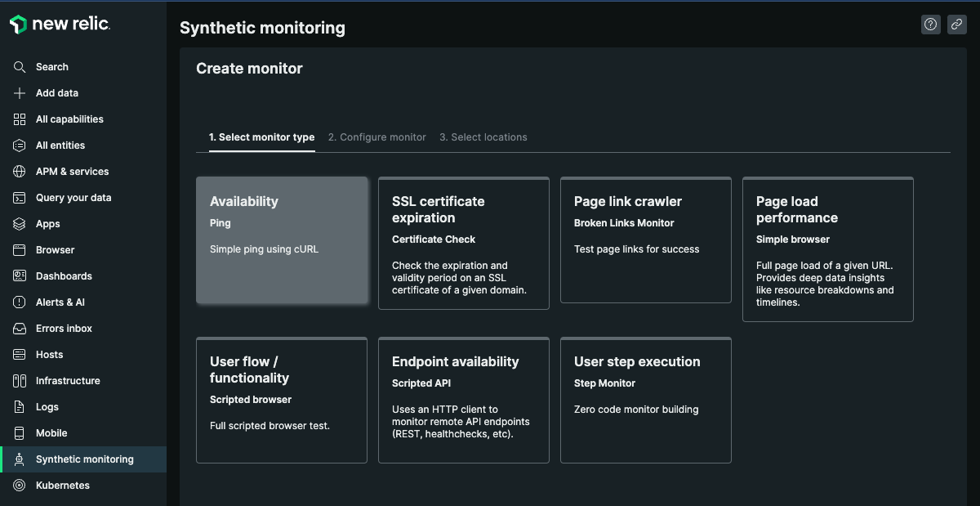Switch to the Configure monitor step tab
Screen dimensions: 980x506
[376, 137]
